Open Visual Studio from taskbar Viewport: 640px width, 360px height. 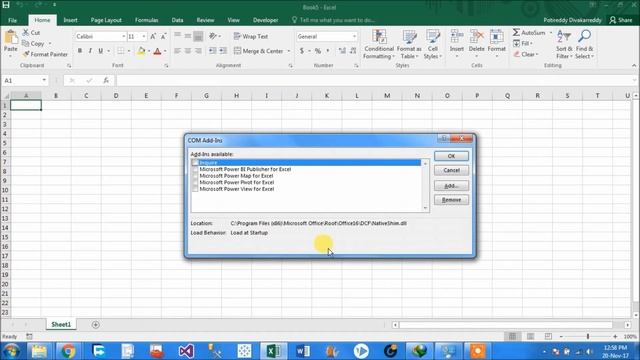pos(186,351)
